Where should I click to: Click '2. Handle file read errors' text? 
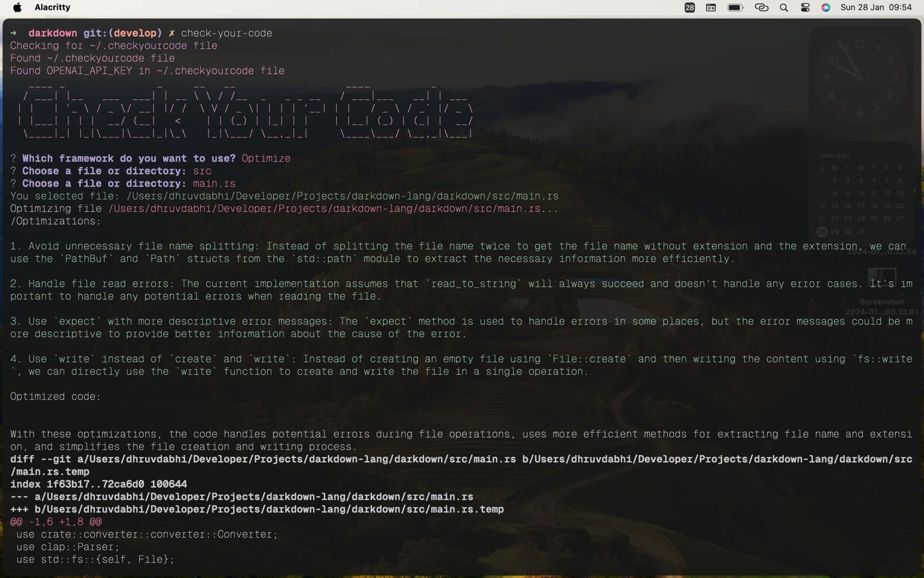(92, 284)
